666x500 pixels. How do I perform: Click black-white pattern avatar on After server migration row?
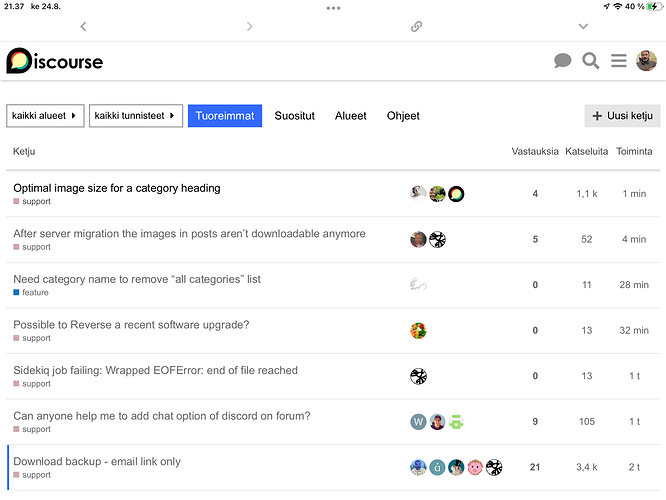point(437,239)
